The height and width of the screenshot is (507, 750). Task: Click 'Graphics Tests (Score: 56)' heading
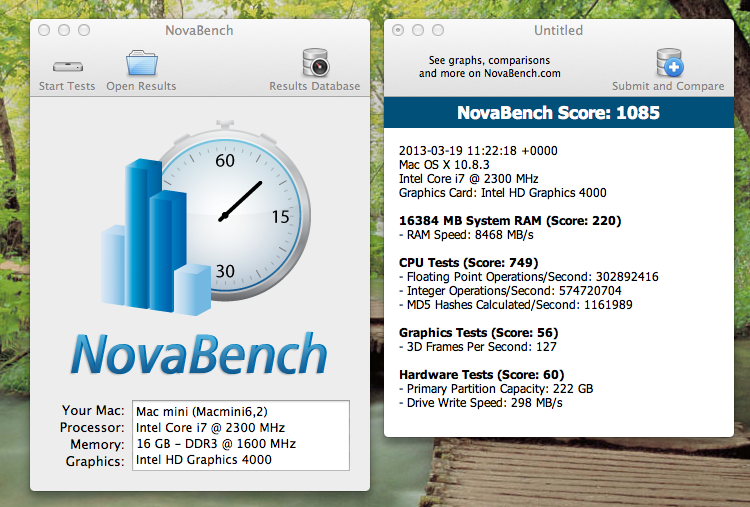(479, 333)
